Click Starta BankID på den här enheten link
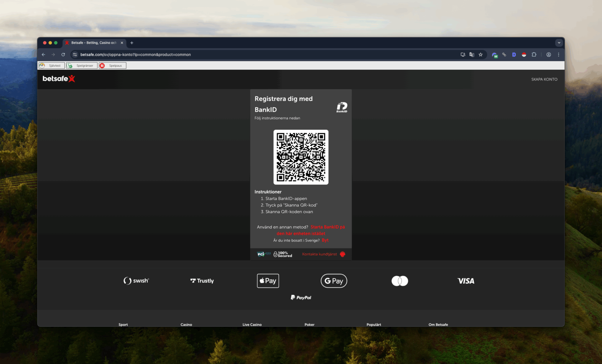The height and width of the screenshot is (364, 602). (311, 230)
